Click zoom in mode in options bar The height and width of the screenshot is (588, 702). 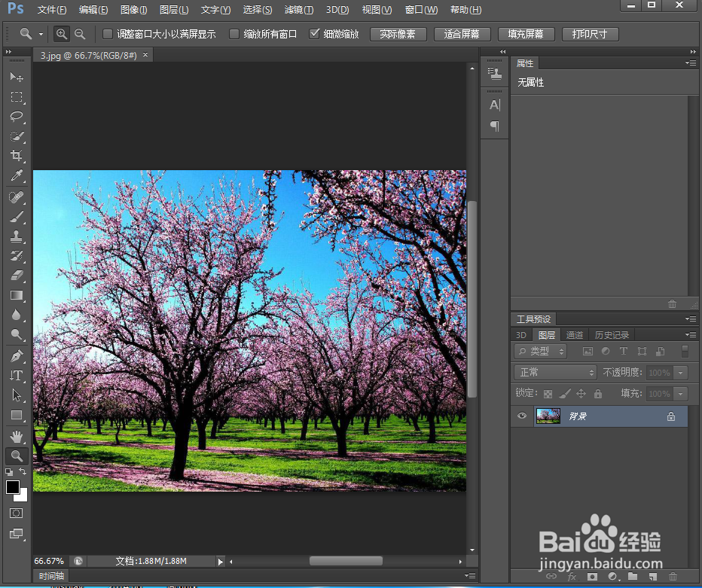[x=61, y=34]
